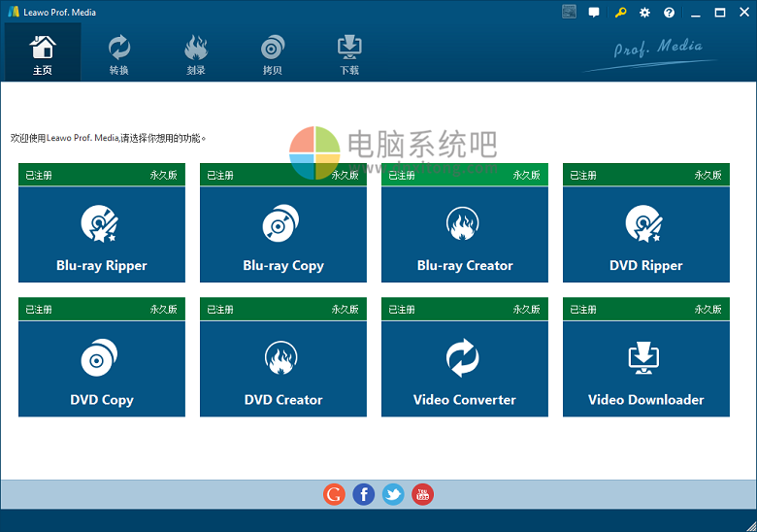This screenshot has width=757, height=532.
Task: Launch DVD Creator tile
Action: (x=283, y=368)
